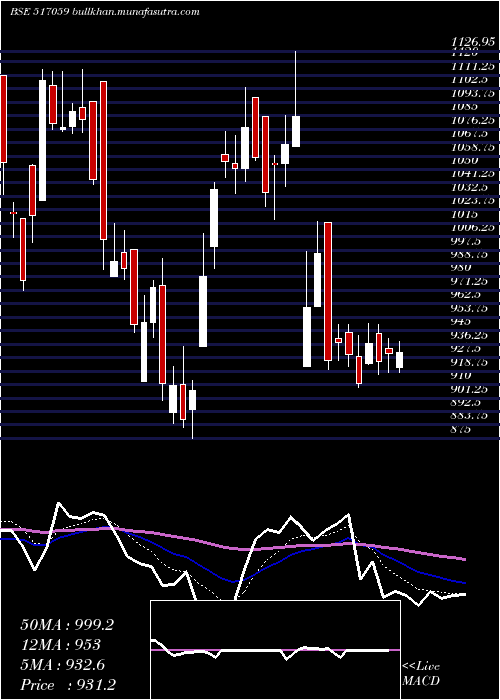
Task: Click the 50MA : 999.2 readout
Action: click(x=67, y=625)
